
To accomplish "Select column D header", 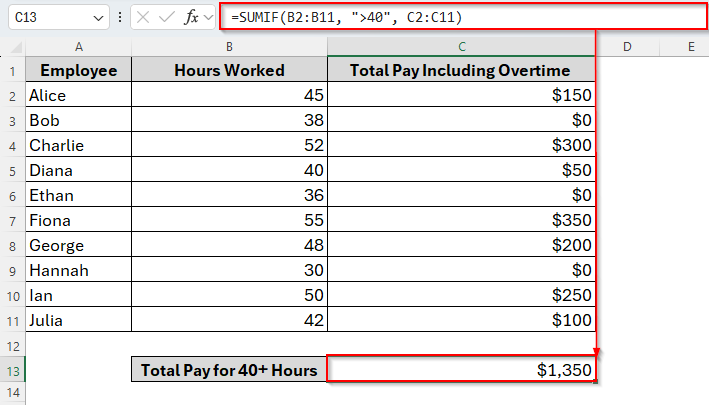I will (x=625, y=47).
